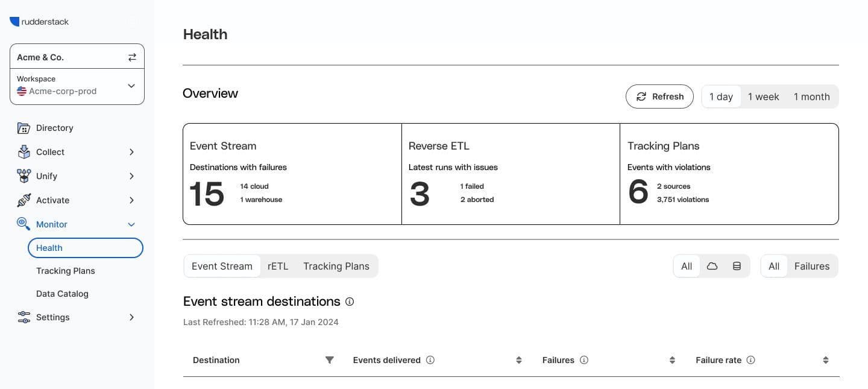This screenshot has width=868, height=389.
Task: Click the warehouse database filter icon
Action: pyautogui.click(x=737, y=266)
